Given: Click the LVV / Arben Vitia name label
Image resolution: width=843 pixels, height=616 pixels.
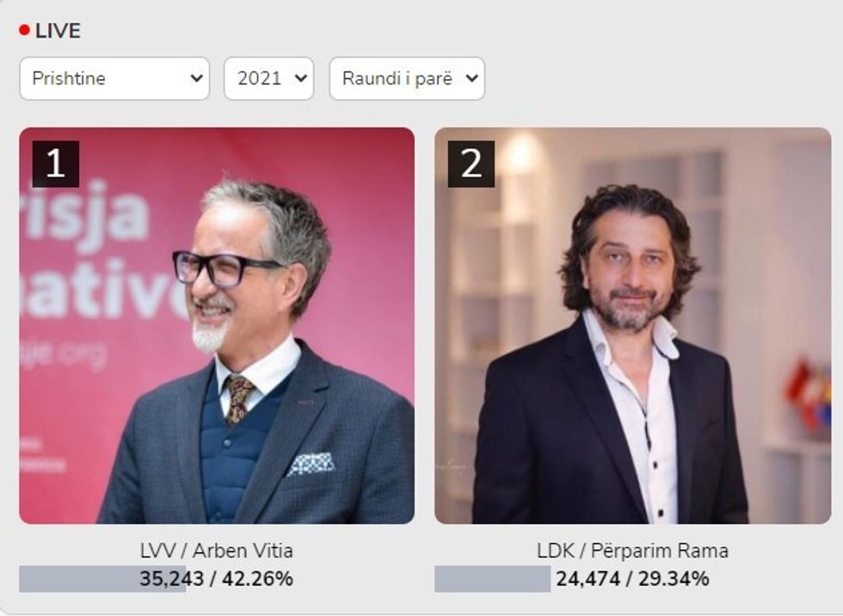Looking at the screenshot, I should pos(217,551).
